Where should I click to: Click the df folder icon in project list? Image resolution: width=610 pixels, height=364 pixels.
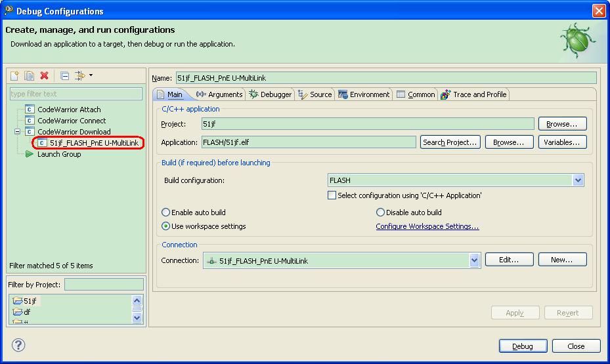coord(18,312)
